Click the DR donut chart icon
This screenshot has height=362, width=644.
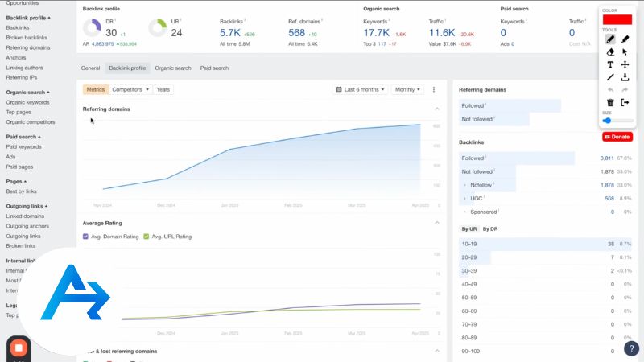(92, 28)
